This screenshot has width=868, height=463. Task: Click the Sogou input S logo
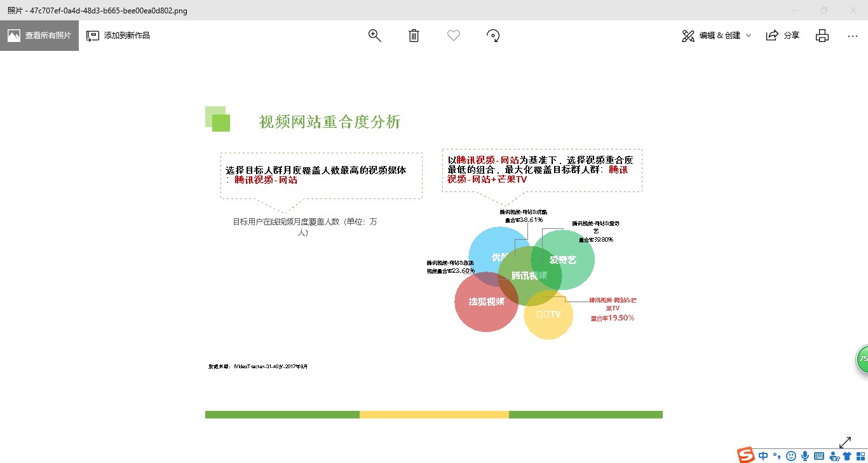746,455
